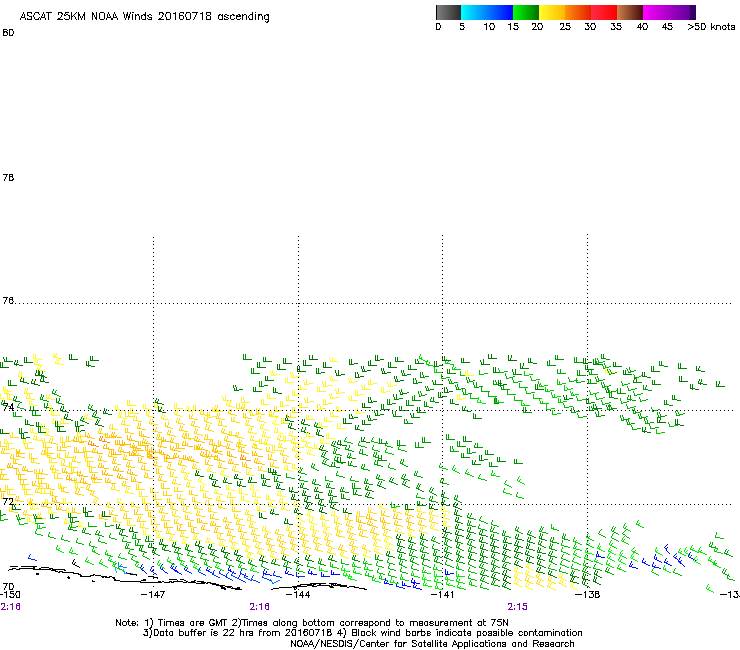Click the "35" label under the color scale
The height and width of the screenshot is (650, 740).
pyautogui.click(x=615, y=27)
